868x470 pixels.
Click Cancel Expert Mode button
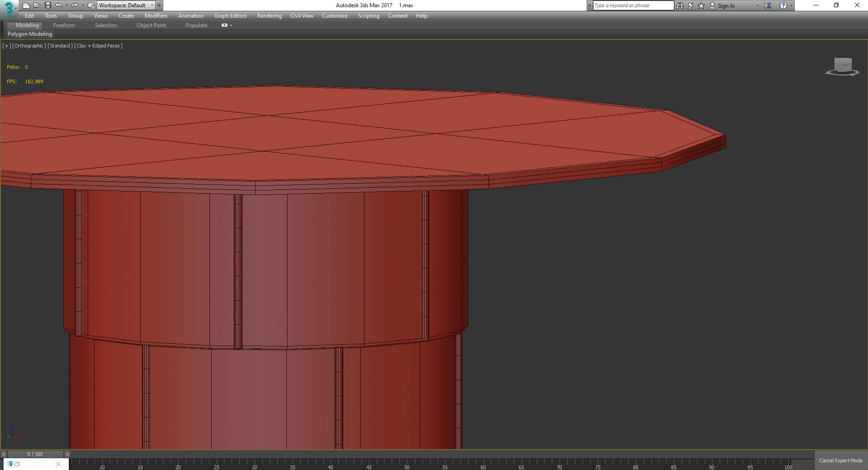pyautogui.click(x=841, y=461)
